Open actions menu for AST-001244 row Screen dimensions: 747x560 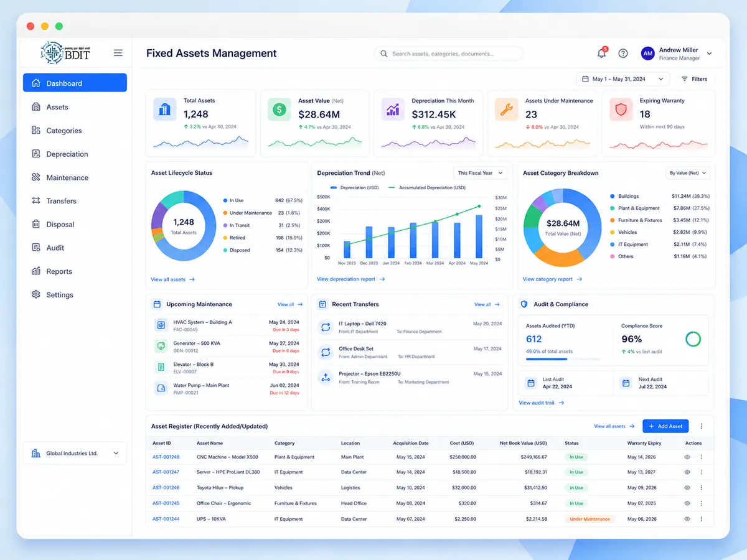702,519
